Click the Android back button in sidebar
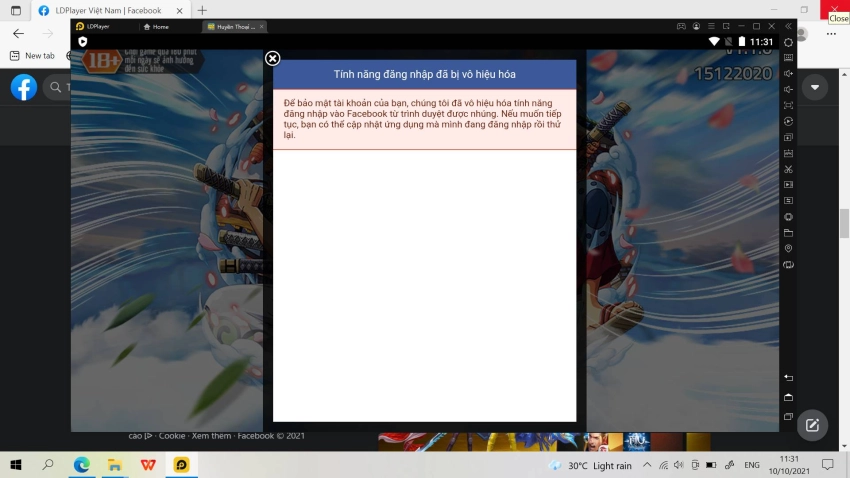The height and width of the screenshot is (478, 850). [788, 378]
